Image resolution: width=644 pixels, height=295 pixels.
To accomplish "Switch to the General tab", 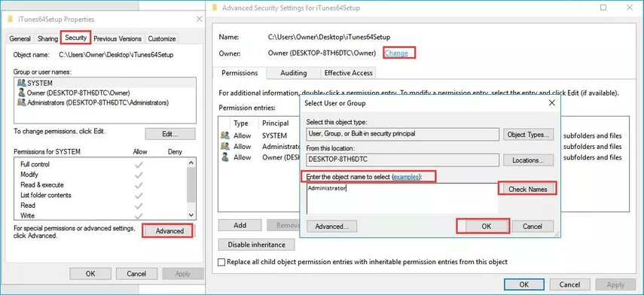I will coord(20,38).
